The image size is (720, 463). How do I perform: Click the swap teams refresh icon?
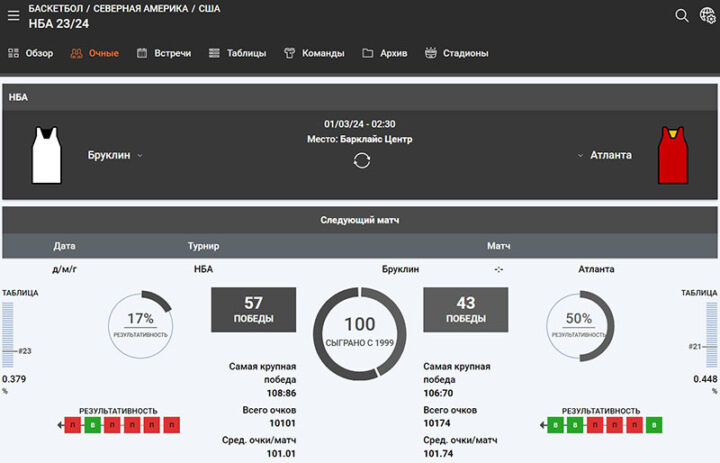pyautogui.click(x=361, y=160)
